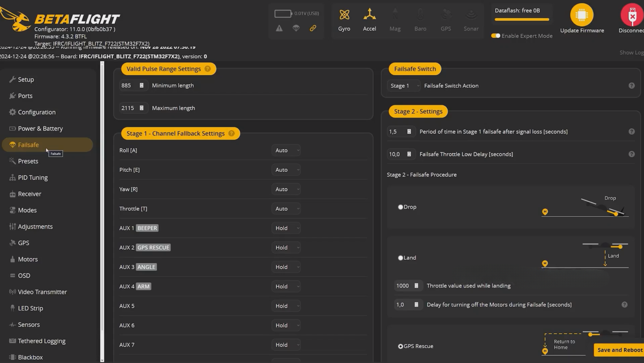Click the Minimum length input field
Screen dimensions: 644x363
point(128,86)
